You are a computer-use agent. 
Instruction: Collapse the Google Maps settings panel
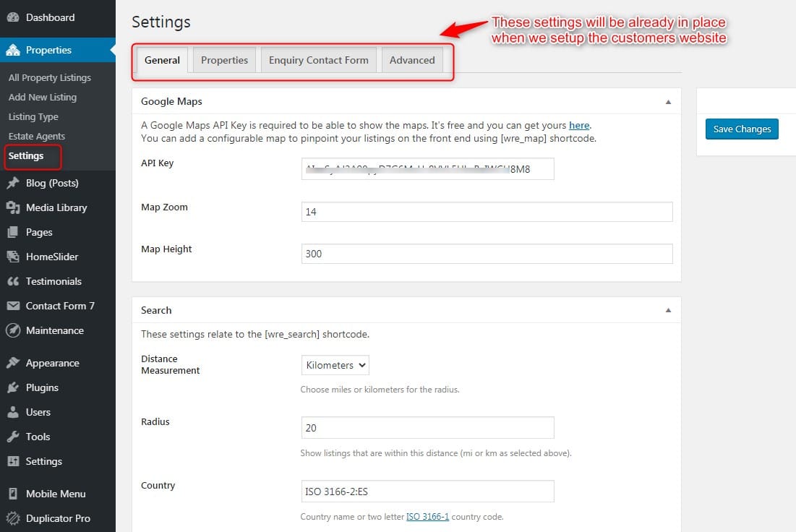pos(669,101)
